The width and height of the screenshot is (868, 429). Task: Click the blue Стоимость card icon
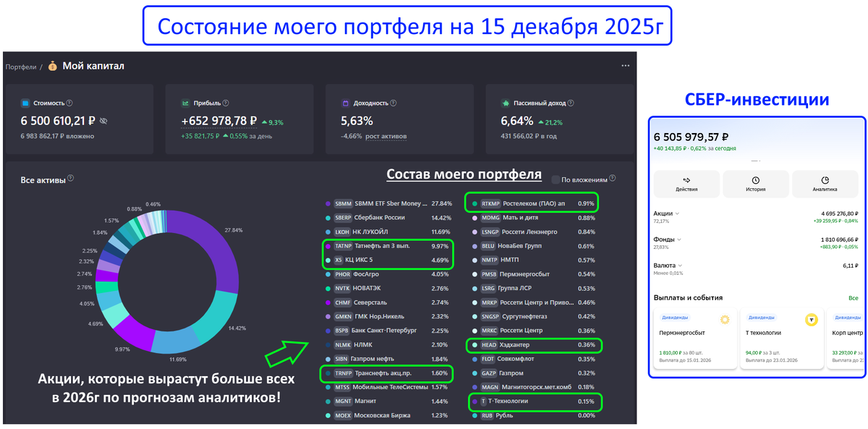tap(25, 103)
